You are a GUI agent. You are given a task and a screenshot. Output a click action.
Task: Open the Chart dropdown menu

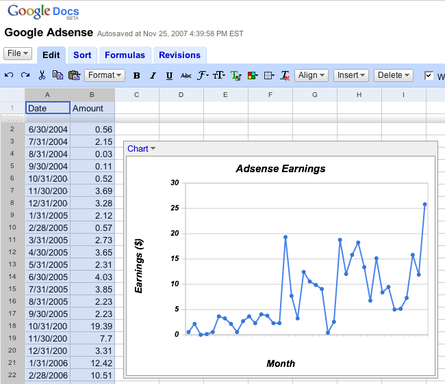(141, 149)
